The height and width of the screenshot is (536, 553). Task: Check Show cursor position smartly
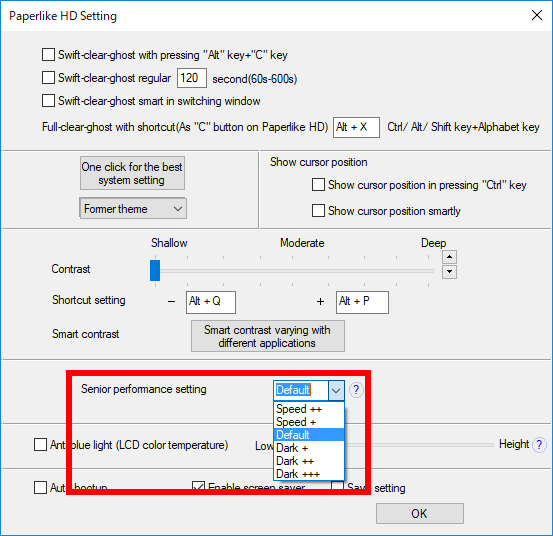tap(318, 211)
